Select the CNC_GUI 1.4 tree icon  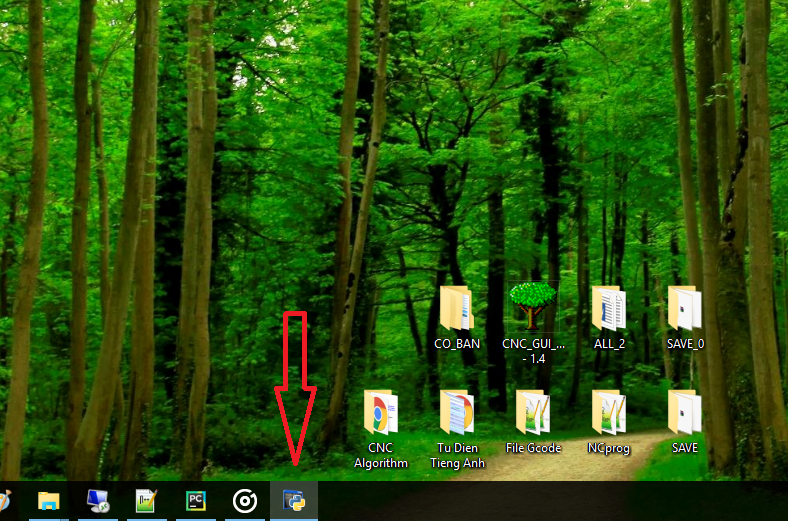(x=532, y=305)
